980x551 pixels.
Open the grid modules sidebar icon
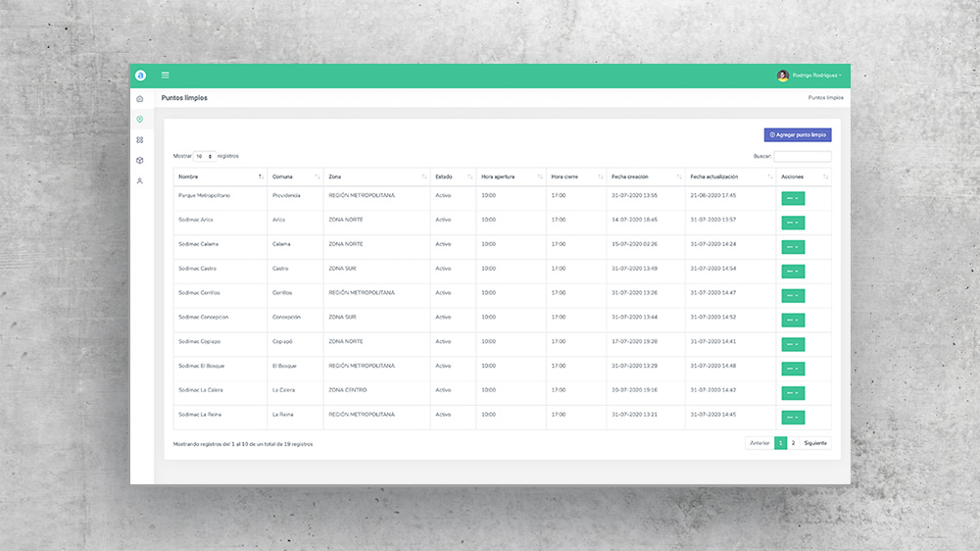tap(140, 140)
